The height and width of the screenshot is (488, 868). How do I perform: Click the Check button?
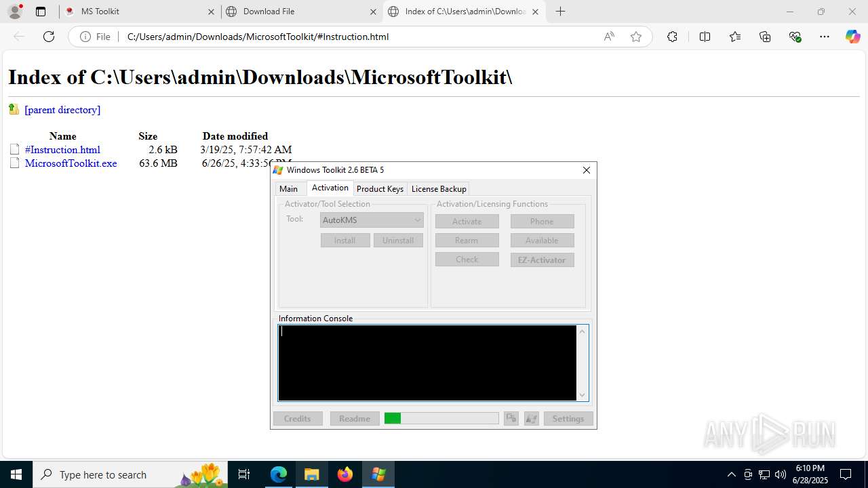click(467, 260)
